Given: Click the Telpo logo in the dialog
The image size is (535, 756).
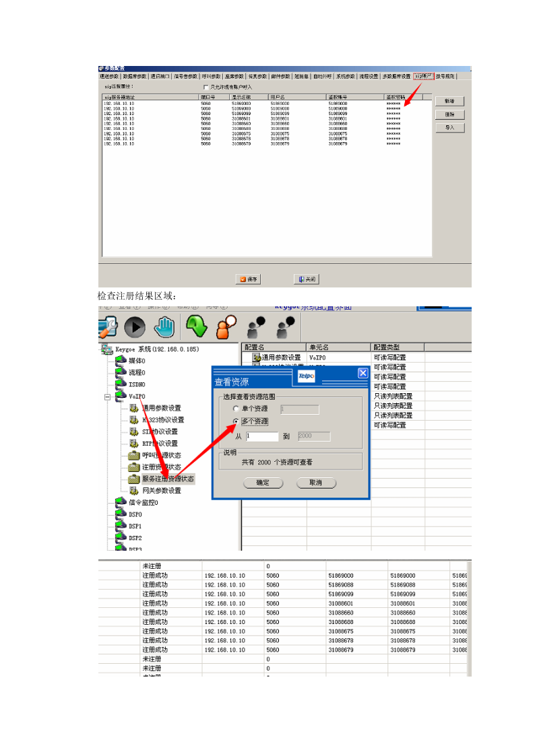Looking at the screenshot, I should click(307, 376).
